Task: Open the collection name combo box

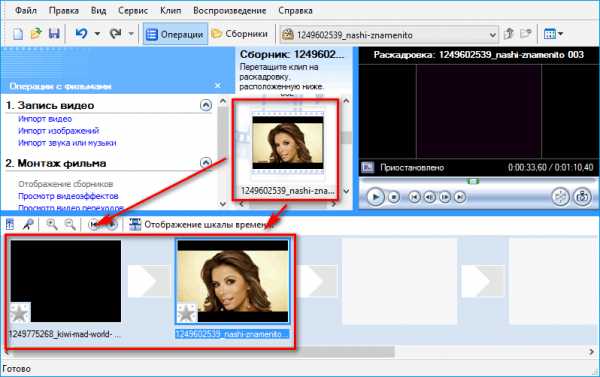Action: pyautogui.click(x=389, y=35)
